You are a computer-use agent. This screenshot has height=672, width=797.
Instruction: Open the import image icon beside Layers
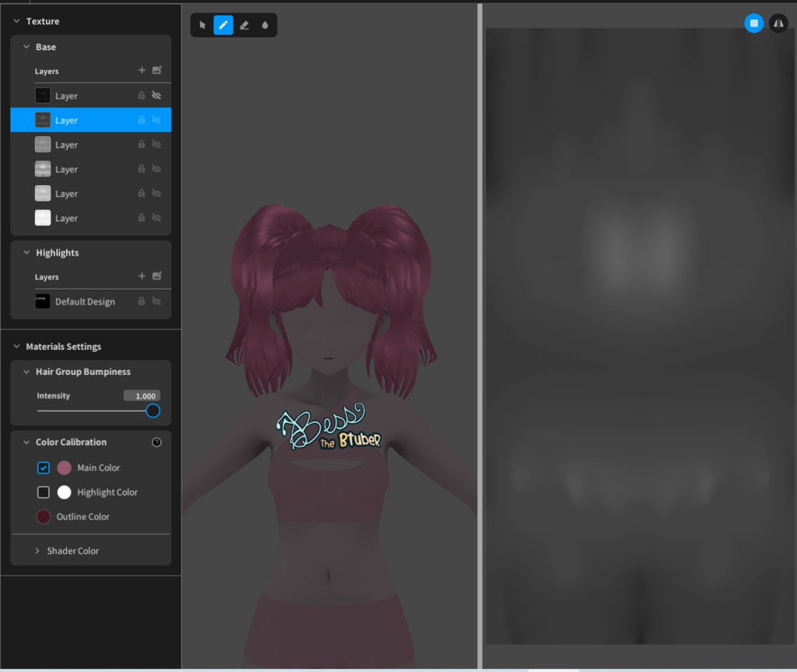coord(157,70)
